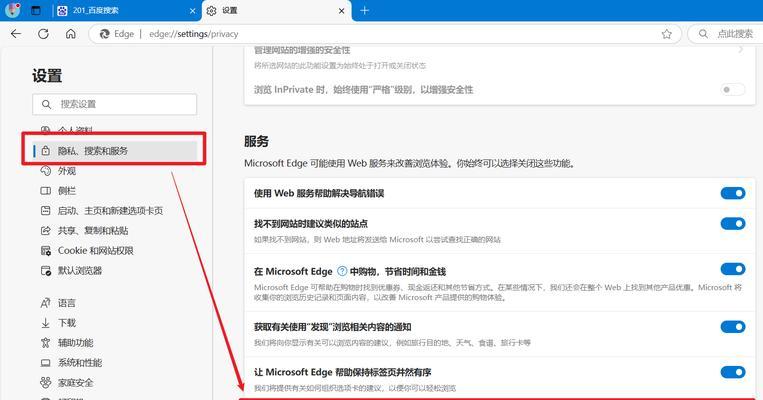The image size is (763, 400).
Task: Click the Edge logo in address bar
Action: click(x=104, y=34)
